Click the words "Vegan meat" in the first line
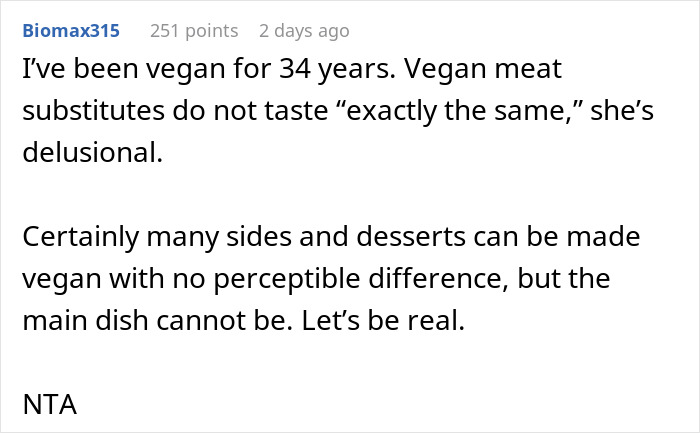Image resolution: width=700 pixels, height=433 pixels. click(x=483, y=69)
